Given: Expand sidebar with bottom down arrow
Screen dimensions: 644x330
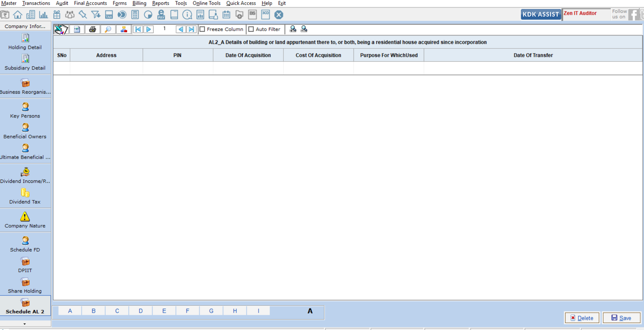Looking at the screenshot, I should (25, 324).
